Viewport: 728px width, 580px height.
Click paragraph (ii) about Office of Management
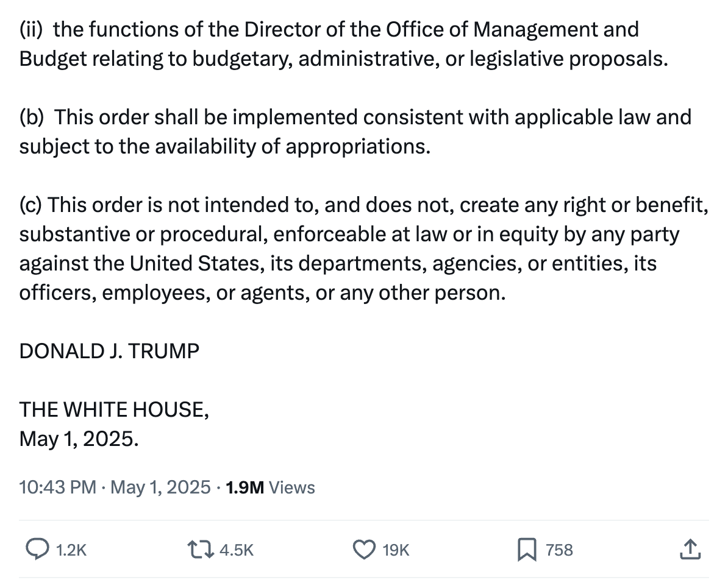pyautogui.click(x=343, y=44)
